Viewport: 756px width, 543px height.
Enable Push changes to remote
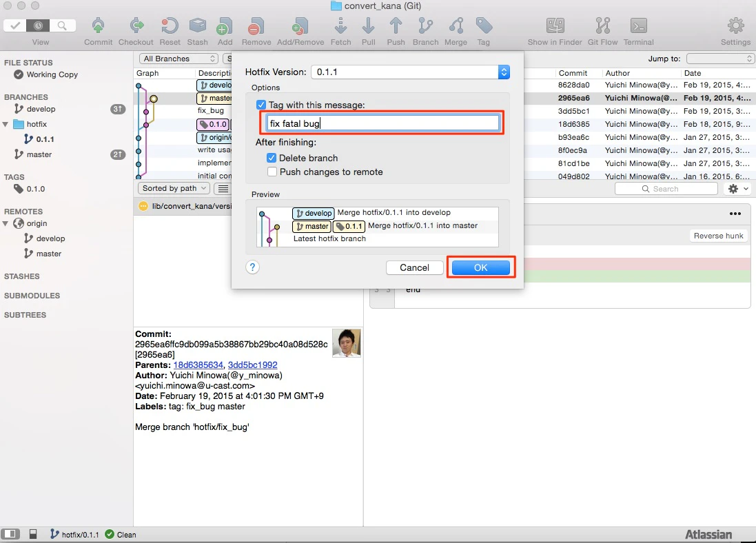coord(272,172)
